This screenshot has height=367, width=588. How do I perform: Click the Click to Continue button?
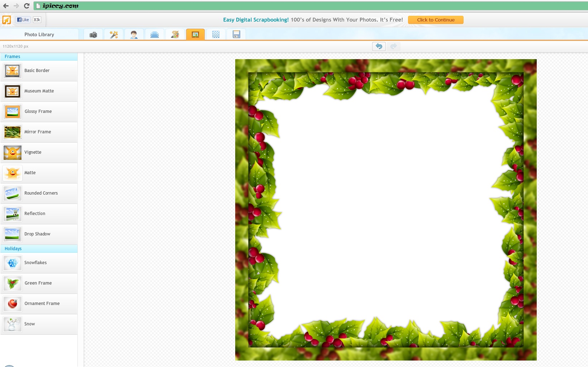click(436, 20)
